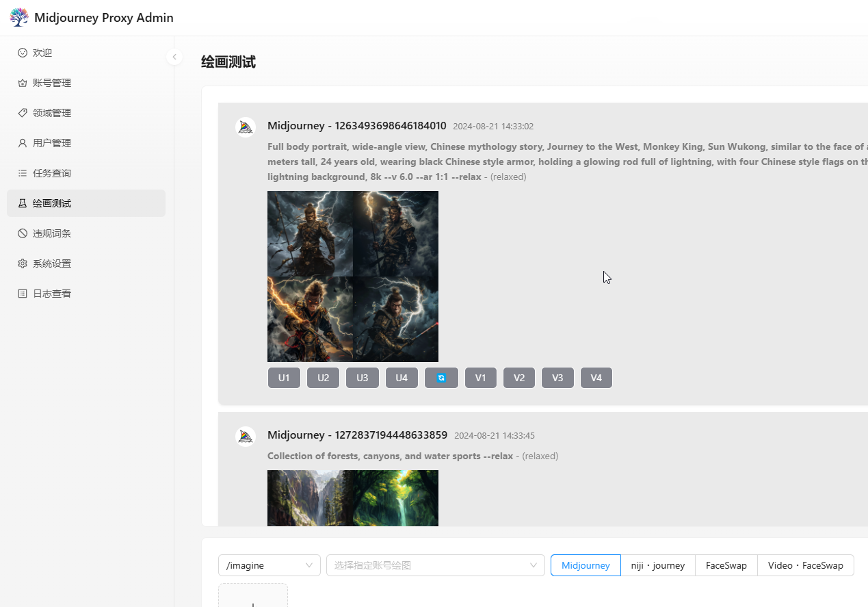Click the list icon for 任务查询
868x607 pixels.
[23, 172]
